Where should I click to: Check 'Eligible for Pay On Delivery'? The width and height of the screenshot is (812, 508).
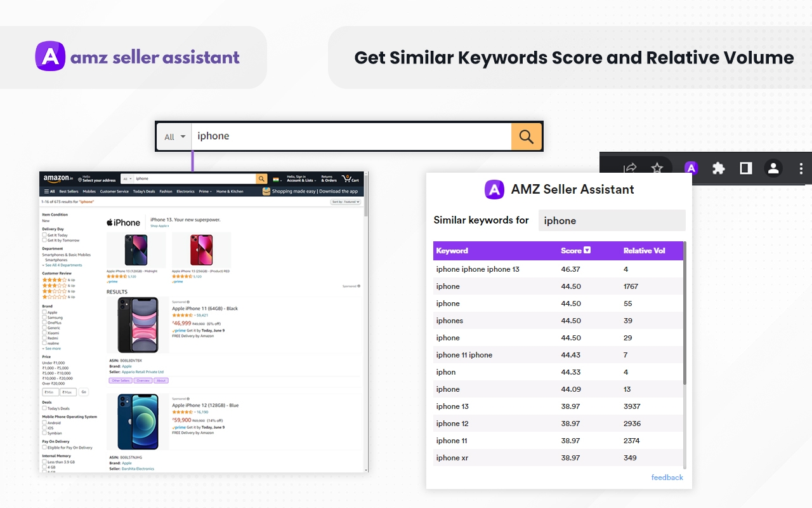coord(44,448)
